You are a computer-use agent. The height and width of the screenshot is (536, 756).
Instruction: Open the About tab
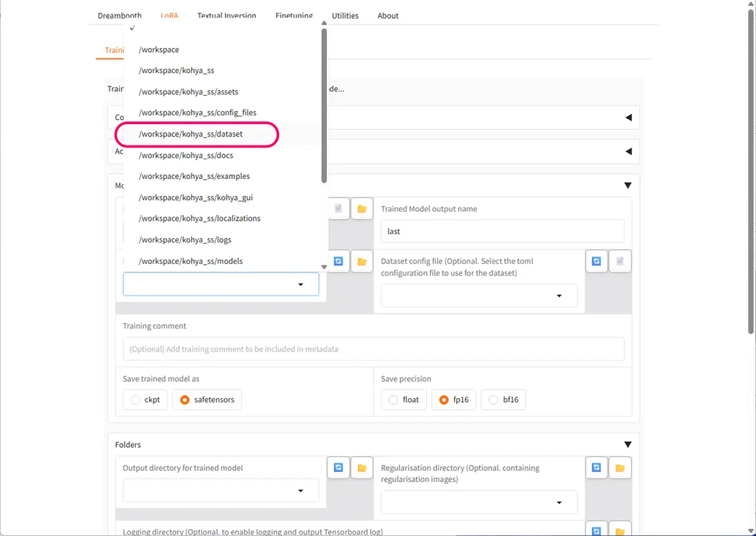click(388, 16)
